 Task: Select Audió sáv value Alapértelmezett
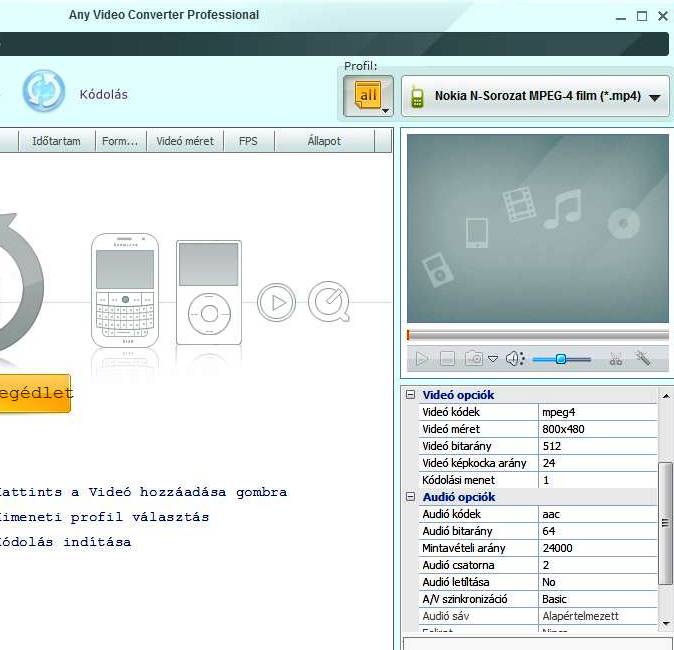(598, 616)
